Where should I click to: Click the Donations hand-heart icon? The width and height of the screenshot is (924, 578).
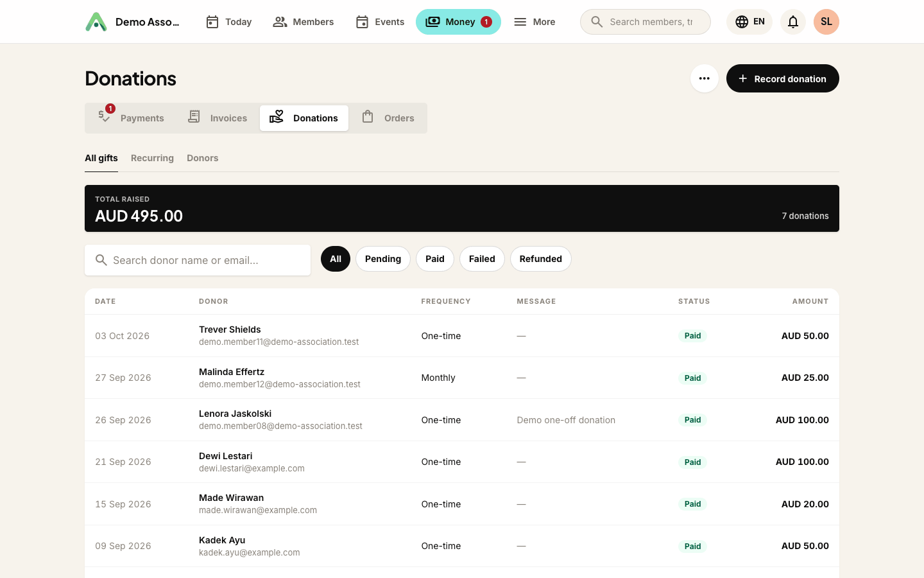277,117
